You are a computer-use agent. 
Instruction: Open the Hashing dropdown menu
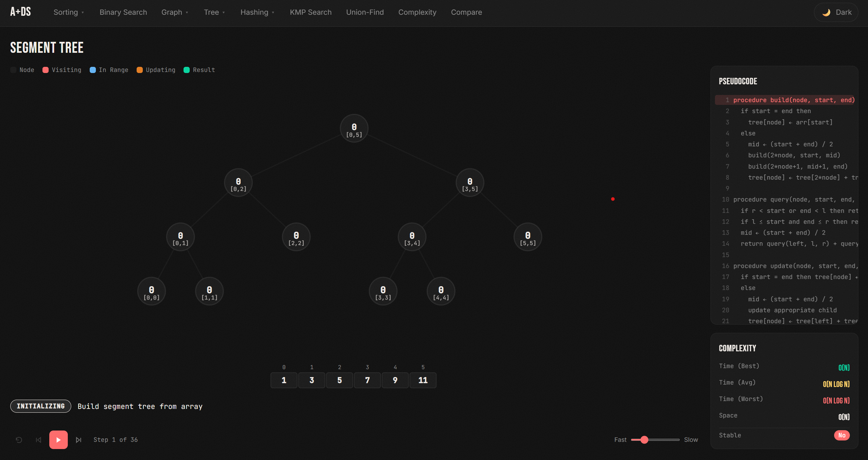pyautogui.click(x=257, y=12)
